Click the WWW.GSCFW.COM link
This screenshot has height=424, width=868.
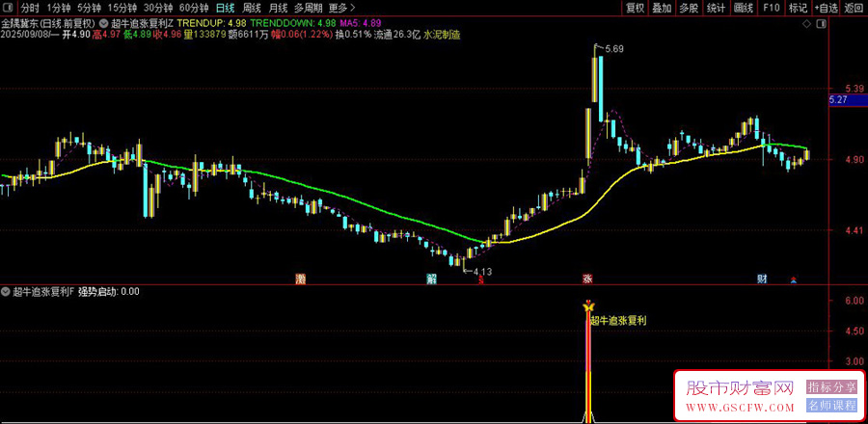point(741,408)
